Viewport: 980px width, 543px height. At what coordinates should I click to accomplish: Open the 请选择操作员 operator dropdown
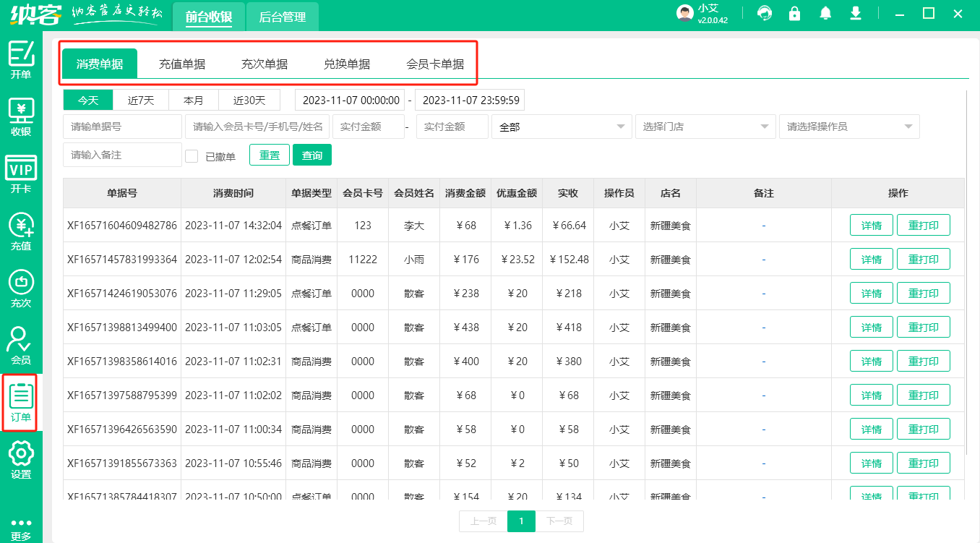pyautogui.click(x=849, y=126)
